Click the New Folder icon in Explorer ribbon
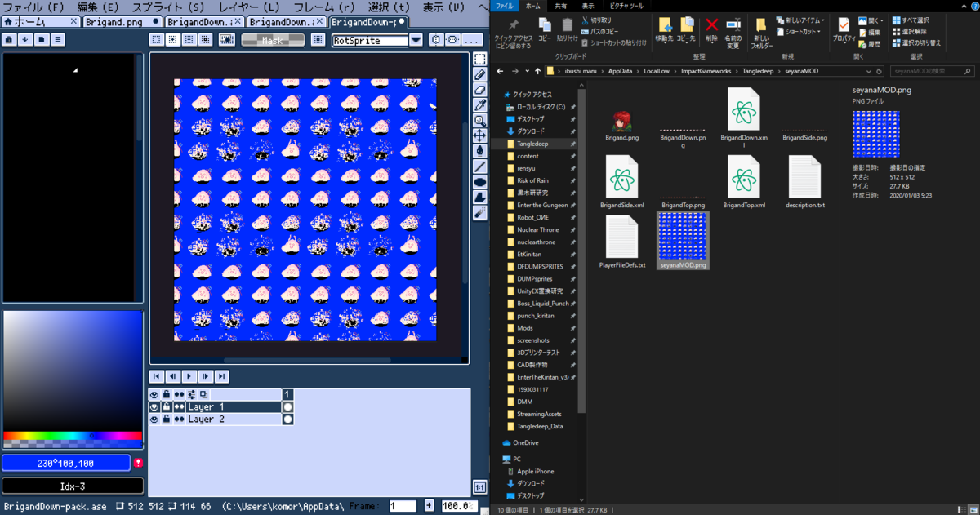This screenshot has height=515, width=980. 761,25
